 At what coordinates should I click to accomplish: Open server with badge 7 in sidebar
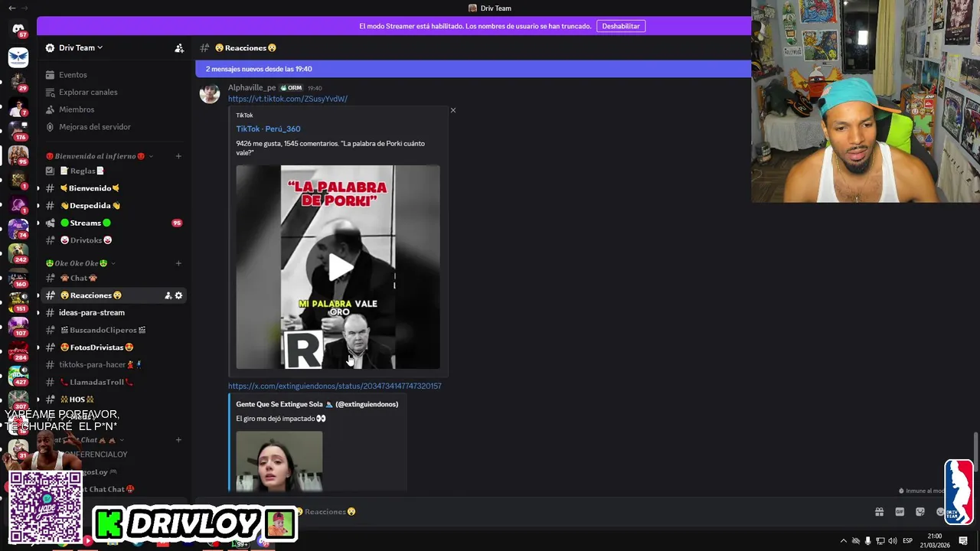18,106
